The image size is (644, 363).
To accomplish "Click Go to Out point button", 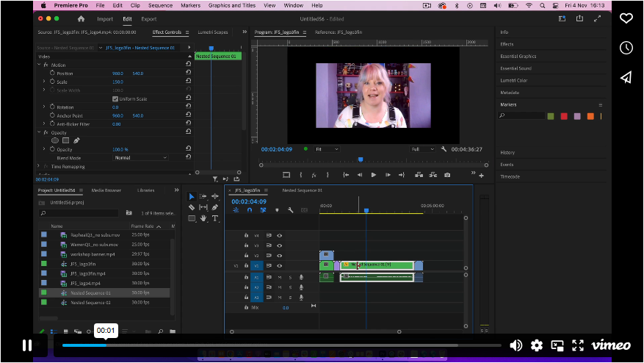I will click(x=402, y=175).
